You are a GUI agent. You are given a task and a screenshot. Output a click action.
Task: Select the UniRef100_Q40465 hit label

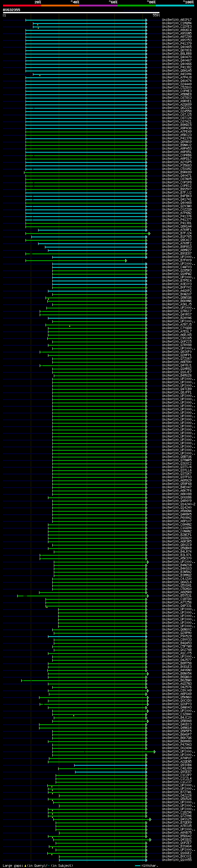(x=177, y=47)
